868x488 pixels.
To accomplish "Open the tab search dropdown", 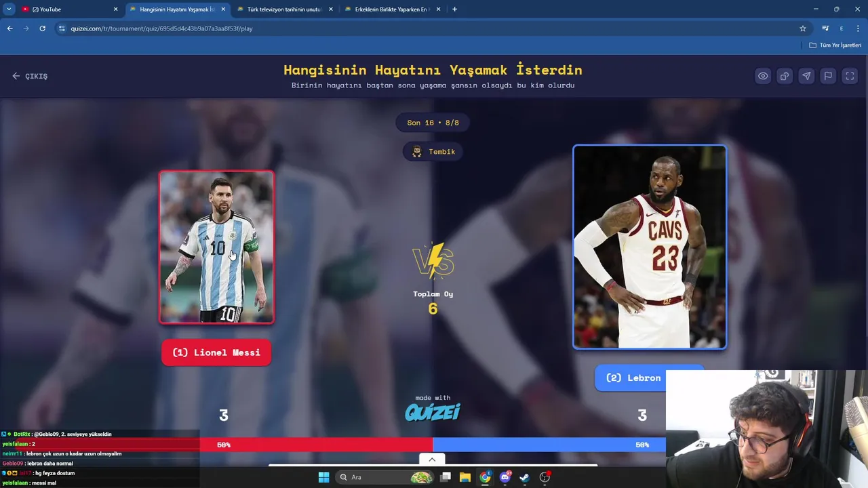I will pyautogui.click(x=9, y=9).
